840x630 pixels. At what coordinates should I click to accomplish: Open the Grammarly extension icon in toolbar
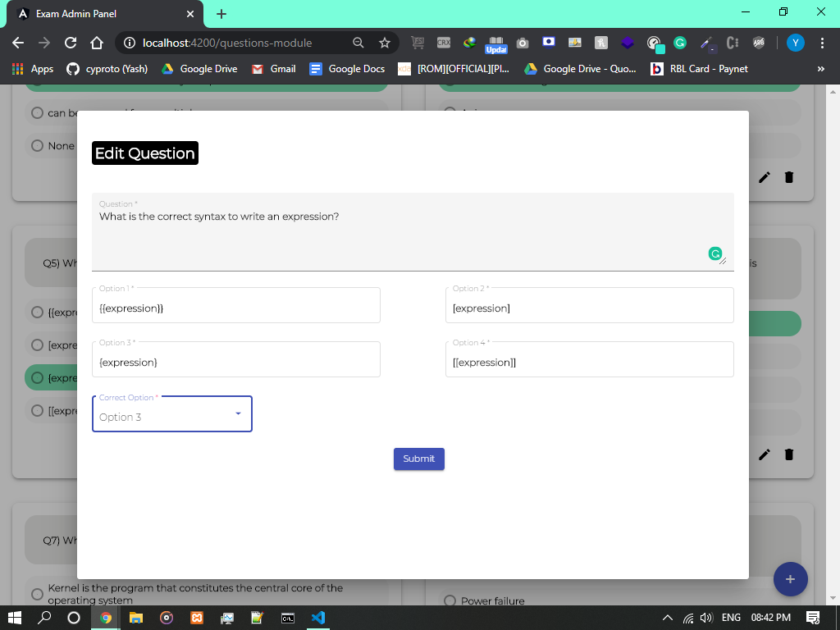click(x=680, y=43)
